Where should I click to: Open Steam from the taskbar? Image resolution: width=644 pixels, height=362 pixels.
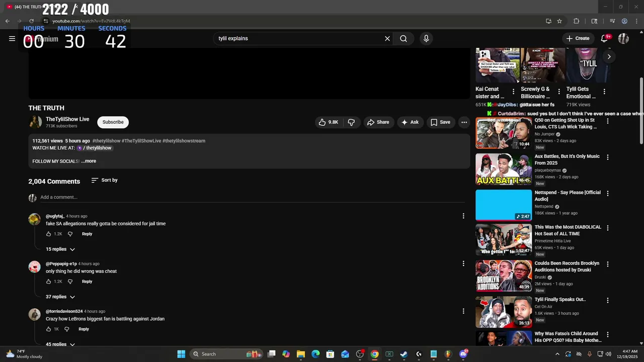[x=404, y=354]
